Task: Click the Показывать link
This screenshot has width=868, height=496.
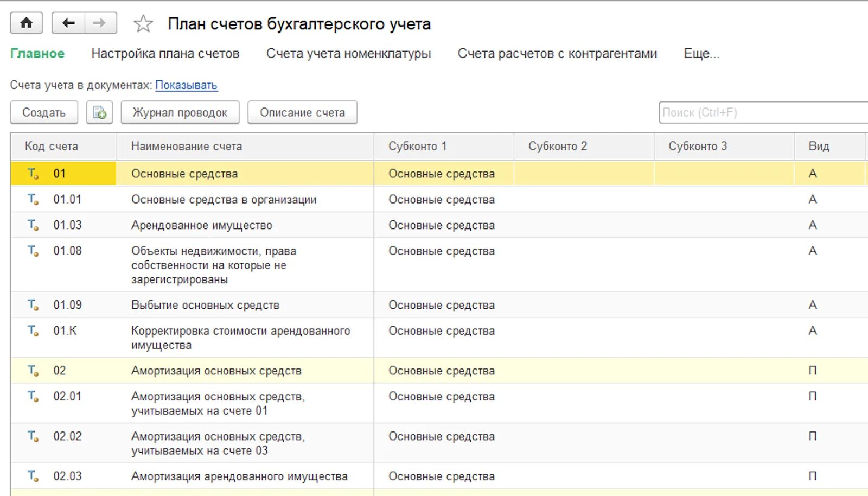Action: pyautogui.click(x=186, y=85)
